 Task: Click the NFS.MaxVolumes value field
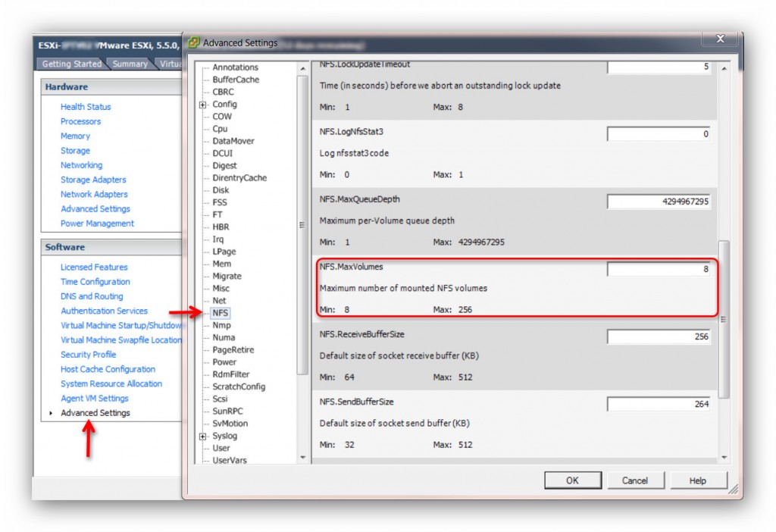click(x=659, y=269)
